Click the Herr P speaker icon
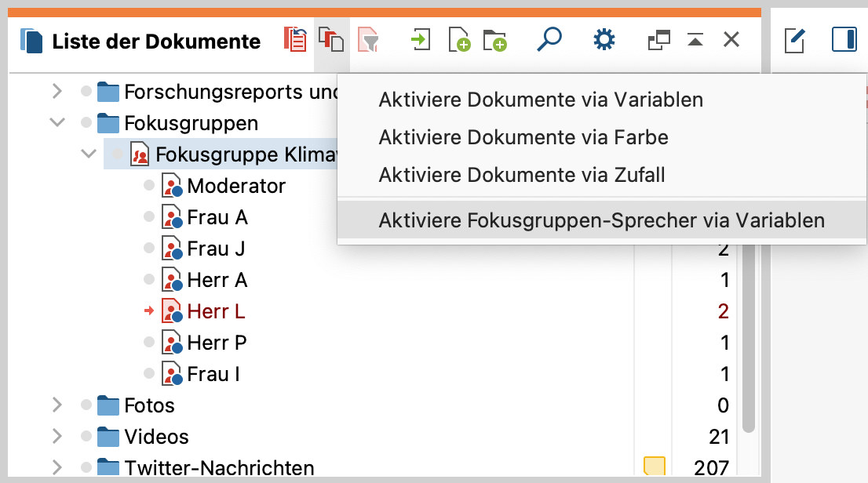 point(172,343)
